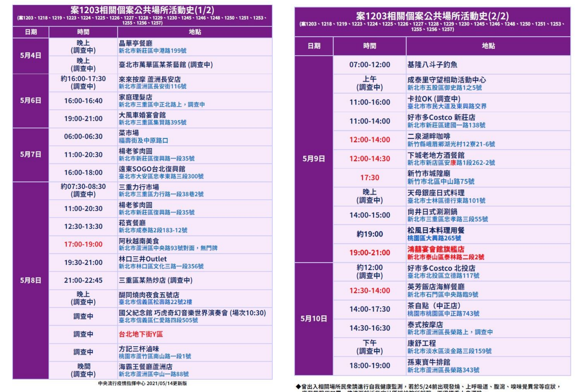
Task: Select 晶華亭餐廳 location text
Action: 135,43
